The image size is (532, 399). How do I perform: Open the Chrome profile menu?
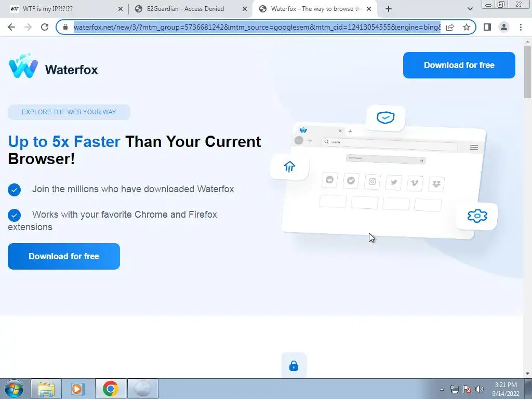(x=504, y=27)
